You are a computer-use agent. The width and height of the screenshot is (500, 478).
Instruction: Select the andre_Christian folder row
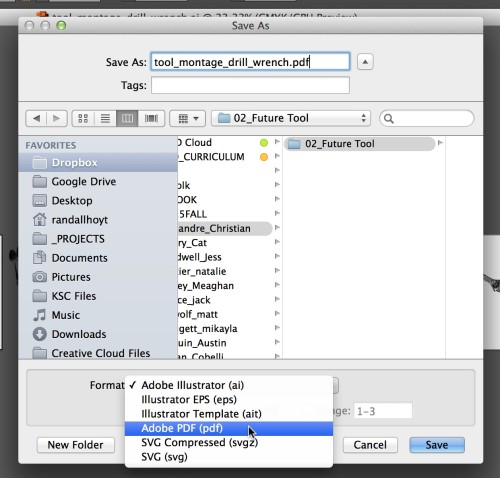pyautogui.click(x=225, y=228)
